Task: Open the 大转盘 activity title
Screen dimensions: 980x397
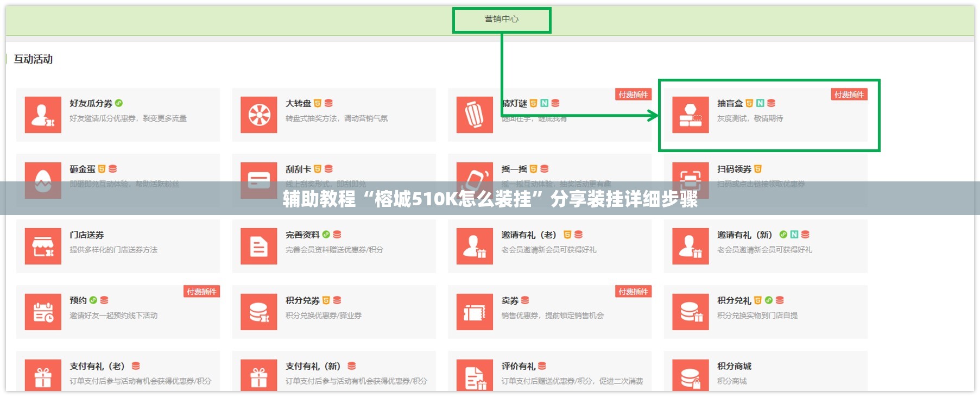Action: point(299,103)
